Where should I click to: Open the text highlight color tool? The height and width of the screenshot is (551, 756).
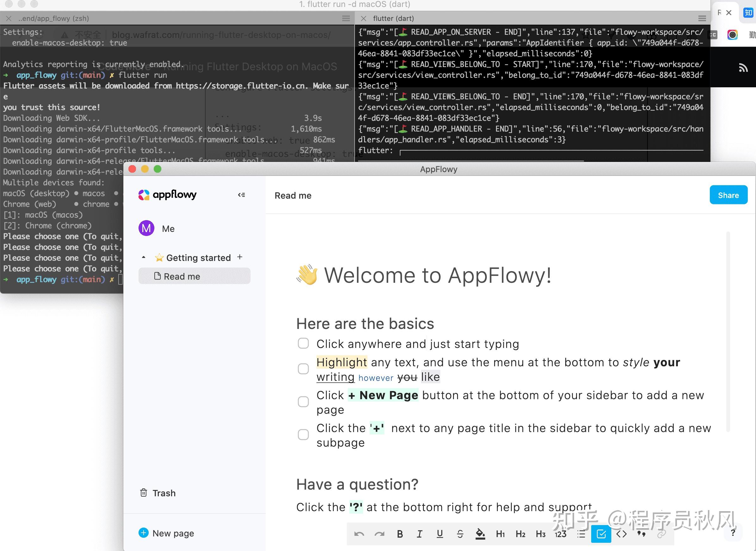(x=480, y=534)
